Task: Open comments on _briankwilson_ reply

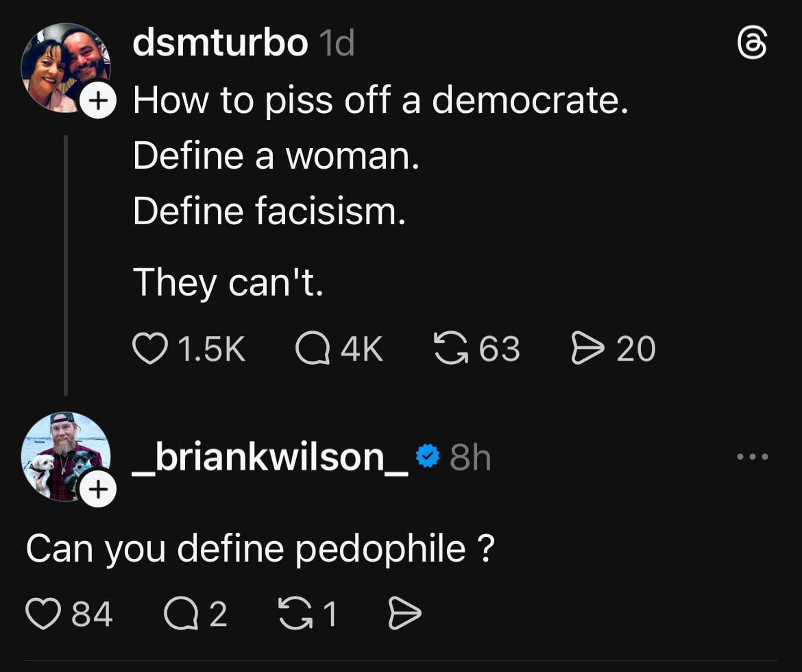Action: coord(178,613)
